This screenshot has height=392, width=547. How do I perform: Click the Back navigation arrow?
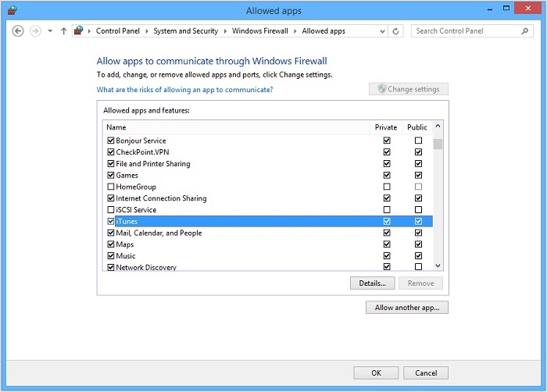[x=18, y=31]
